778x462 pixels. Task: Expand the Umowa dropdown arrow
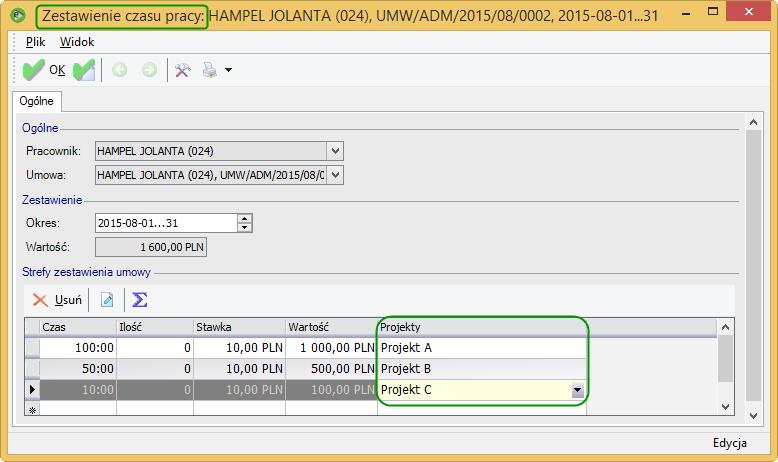point(335,175)
